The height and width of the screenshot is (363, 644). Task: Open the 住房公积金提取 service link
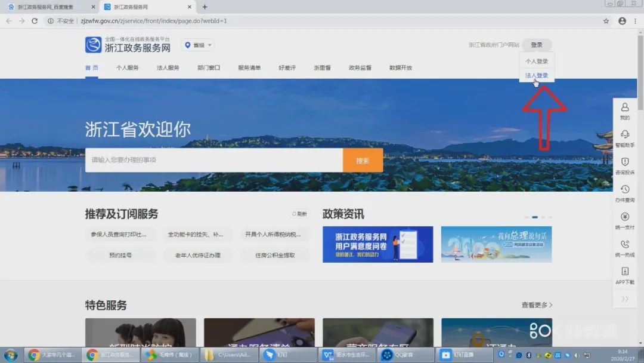(275, 256)
